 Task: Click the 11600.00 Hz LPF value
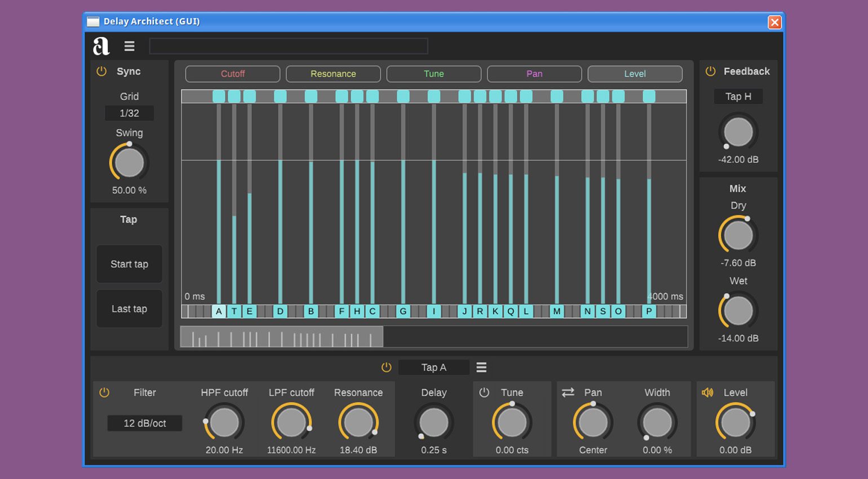pos(291,450)
